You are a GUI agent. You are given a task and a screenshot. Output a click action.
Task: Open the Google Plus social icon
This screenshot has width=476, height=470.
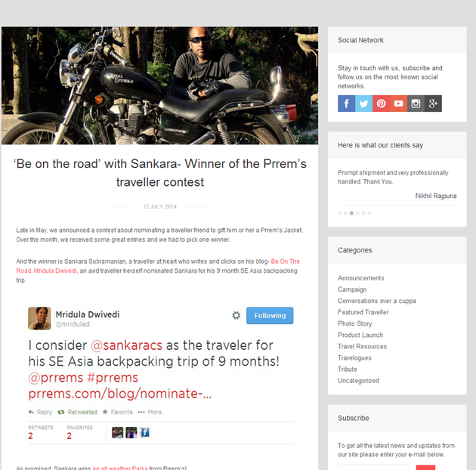(433, 104)
